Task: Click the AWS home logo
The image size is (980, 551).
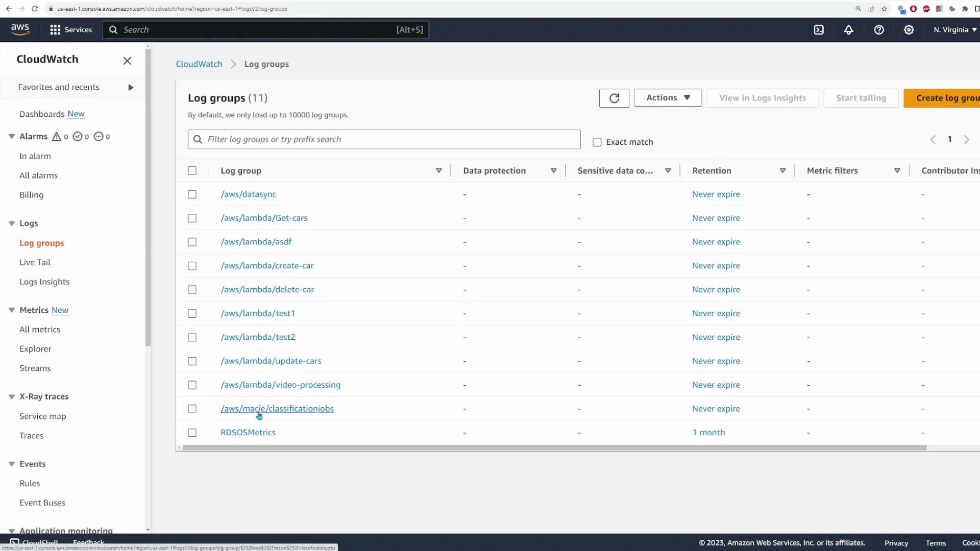Action: (20, 29)
